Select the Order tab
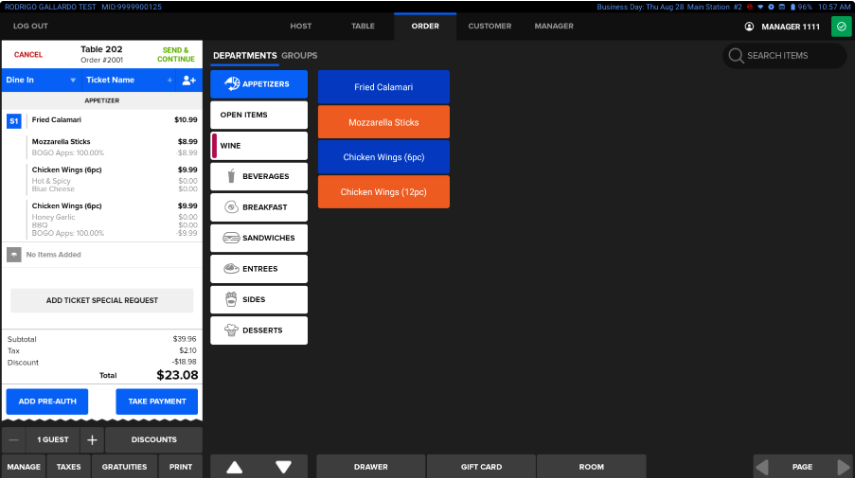The height and width of the screenshot is (478, 856). 425,26
